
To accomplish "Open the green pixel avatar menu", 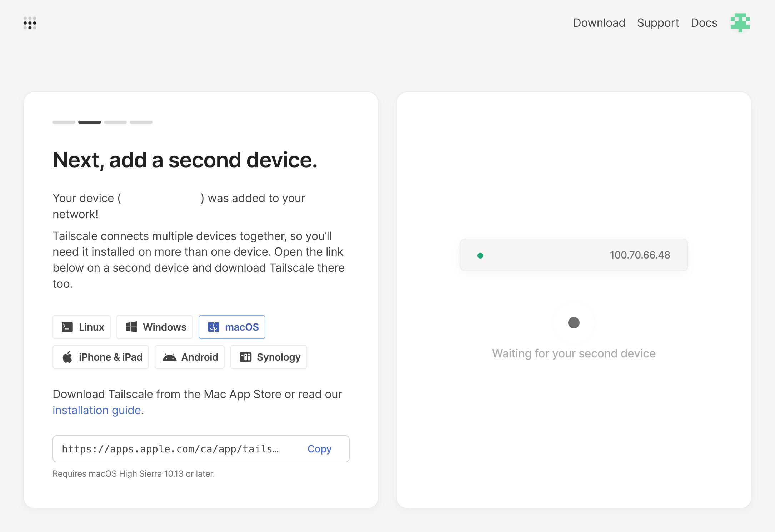I will click(x=740, y=23).
